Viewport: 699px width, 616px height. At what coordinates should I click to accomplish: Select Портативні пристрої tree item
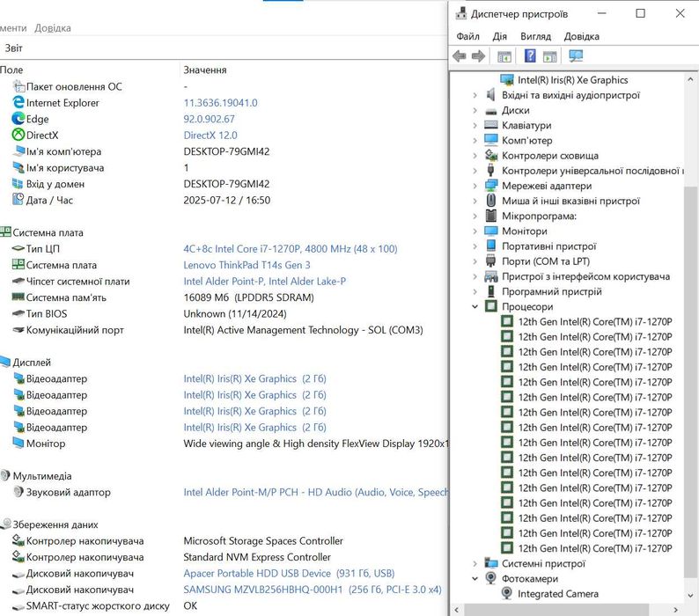(x=548, y=246)
